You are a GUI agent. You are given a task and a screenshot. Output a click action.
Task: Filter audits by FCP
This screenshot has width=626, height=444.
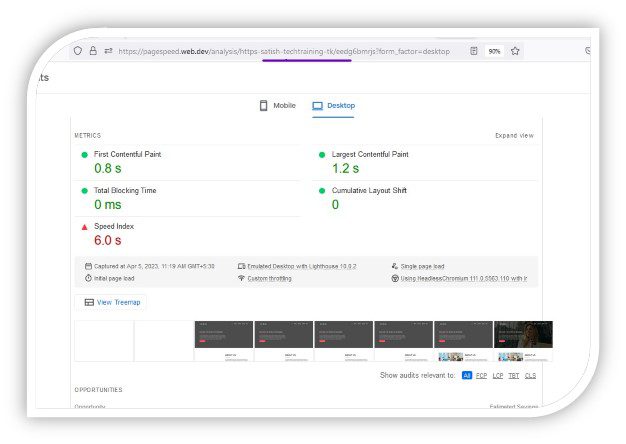click(x=482, y=375)
